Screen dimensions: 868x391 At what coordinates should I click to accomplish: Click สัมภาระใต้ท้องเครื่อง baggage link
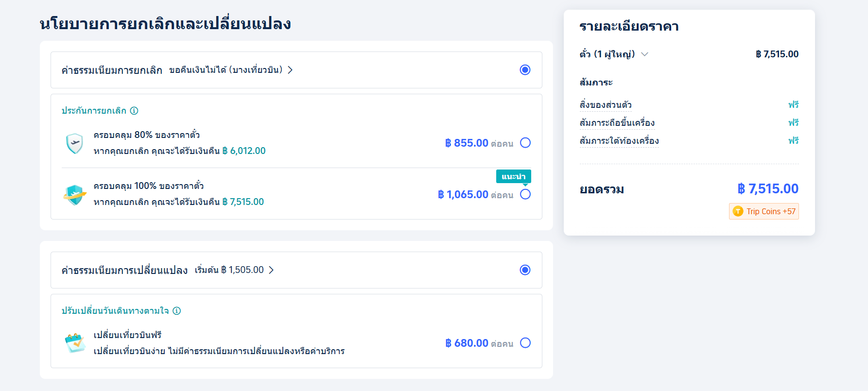(619, 141)
